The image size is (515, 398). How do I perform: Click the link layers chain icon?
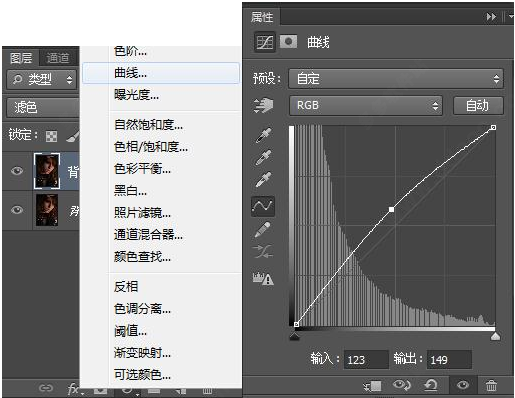point(46,388)
